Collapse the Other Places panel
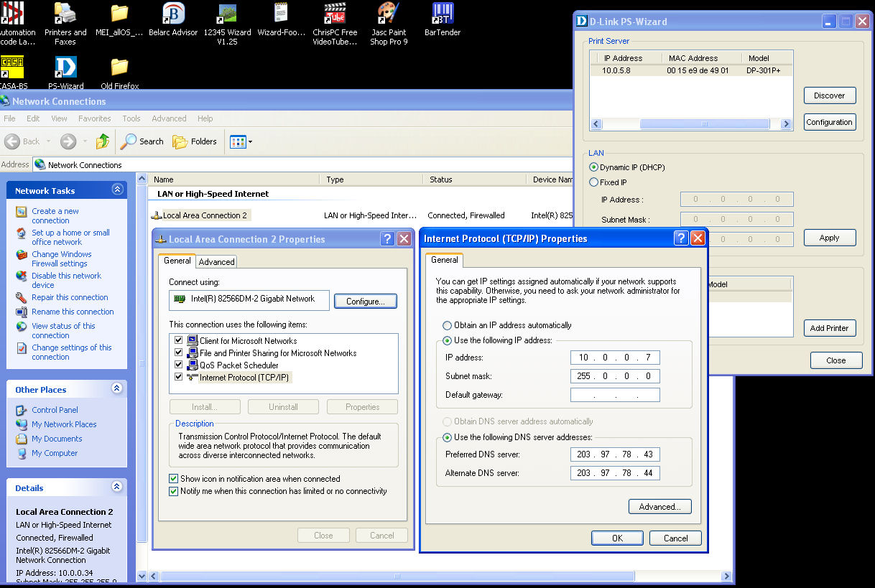 [117, 389]
